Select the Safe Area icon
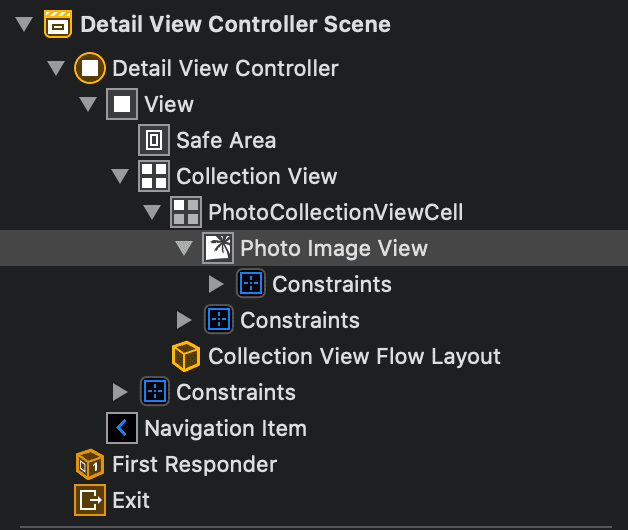The width and height of the screenshot is (628, 530). coord(154,140)
